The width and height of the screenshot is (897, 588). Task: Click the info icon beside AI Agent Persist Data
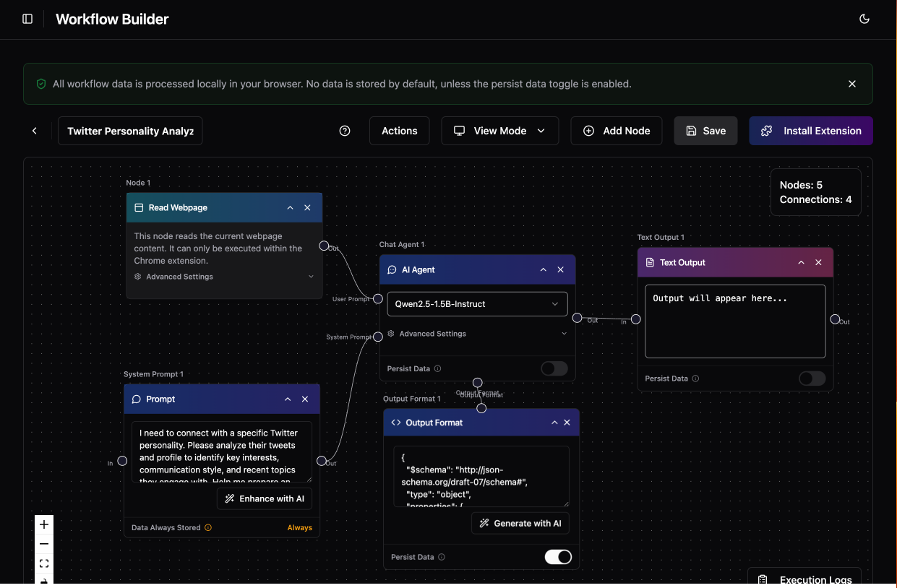pyautogui.click(x=437, y=368)
